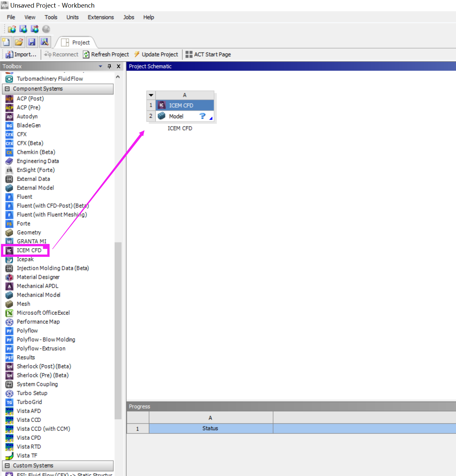The width and height of the screenshot is (456, 476).
Task: Click the Save project icon
Action: pyautogui.click(x=32, y=42)
